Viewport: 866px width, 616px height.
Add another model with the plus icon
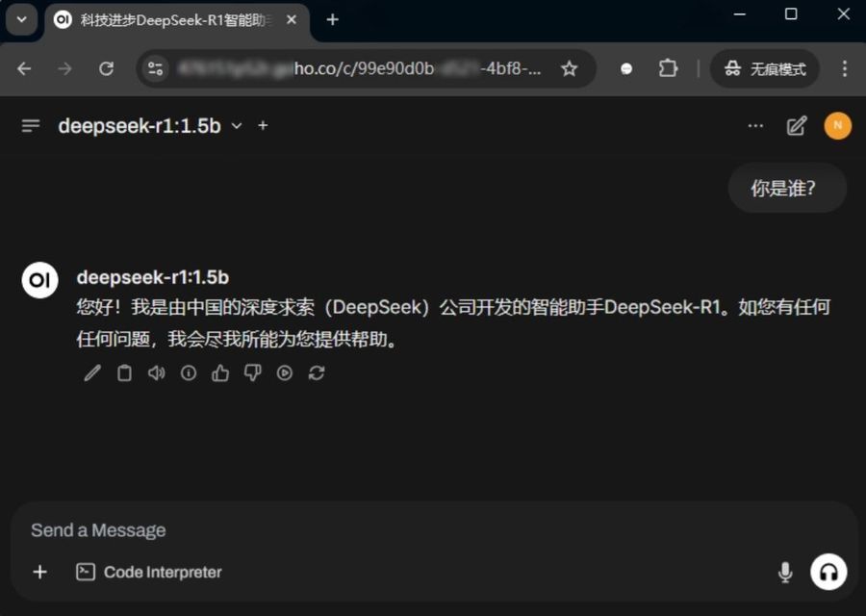[263, 126]
